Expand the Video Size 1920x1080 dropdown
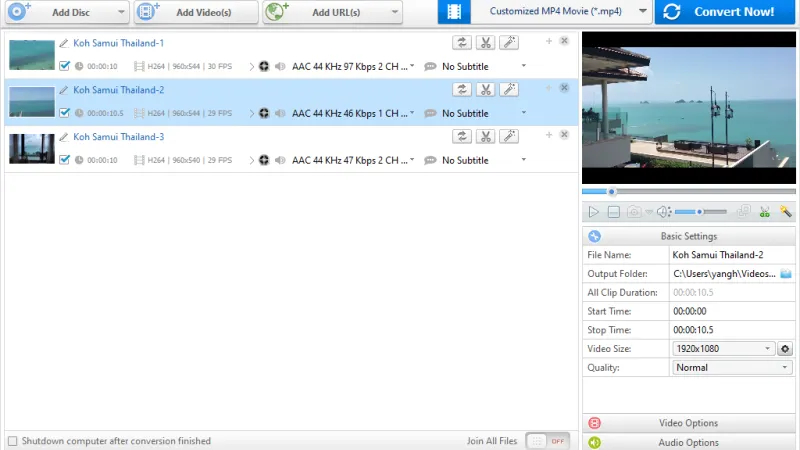Viewport: 800px width, 450px height. pyautogui.click(x=768, y=349)
